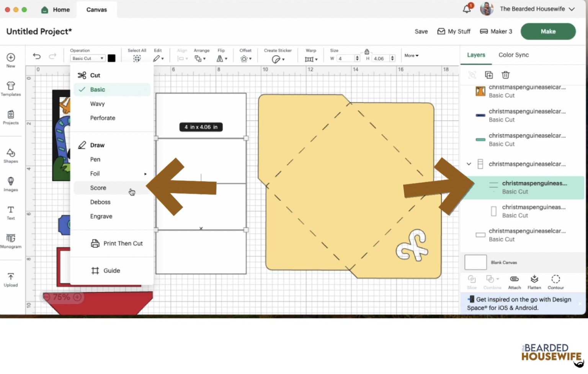Screen dimensions: 588x374
Task: Open the Shapes tool in sidebar
Action: (x=11, y=155)
